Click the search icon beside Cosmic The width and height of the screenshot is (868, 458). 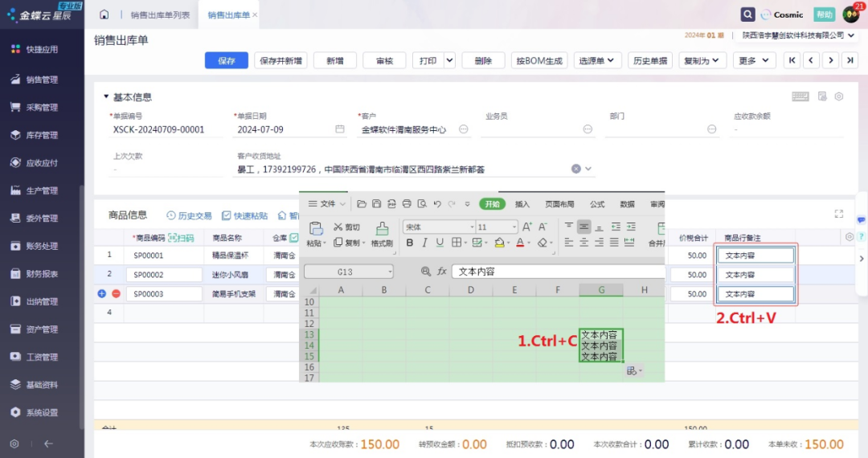tap(747, 14)
